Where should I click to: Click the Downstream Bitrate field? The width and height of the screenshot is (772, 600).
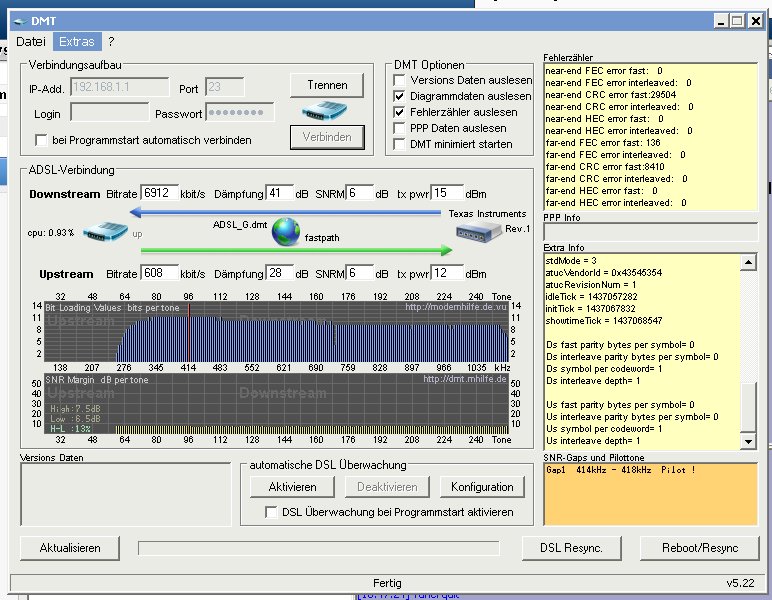(x=159, y=193)
